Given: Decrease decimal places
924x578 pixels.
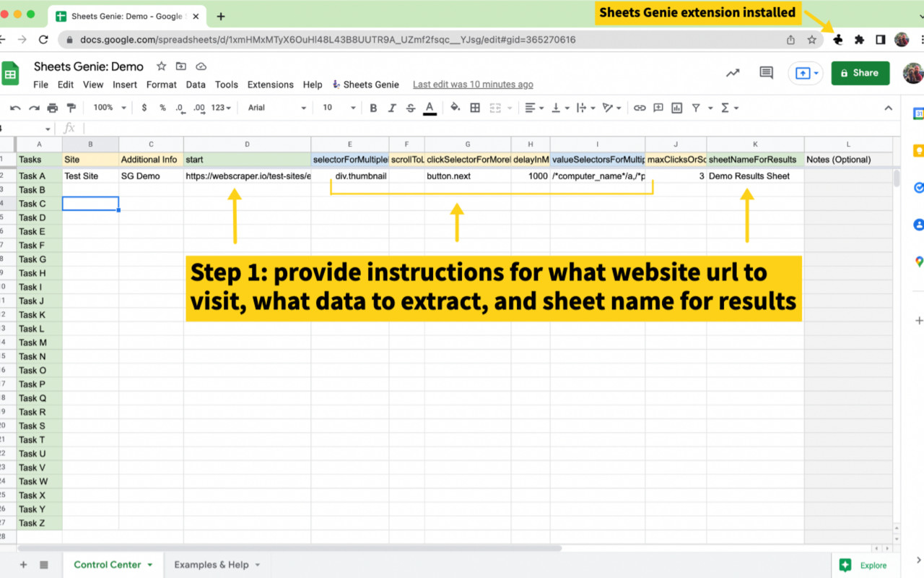Looking at the screenshot, I should tap(179, 108).
